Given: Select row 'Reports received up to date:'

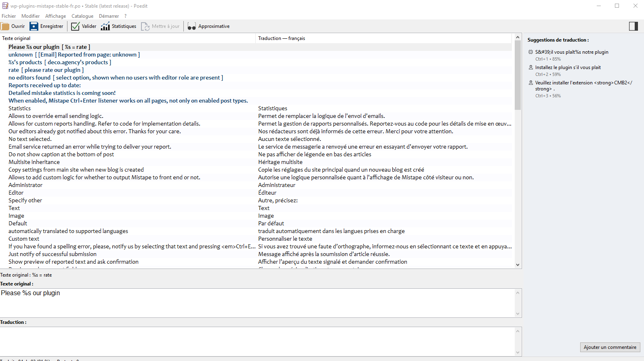Looking at the screenshot, I should [257, 85].
